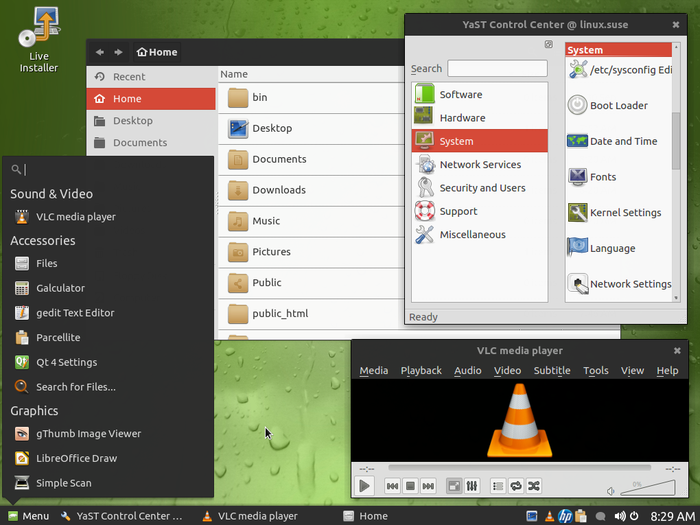Open the Playback menu in VLC
The height and width of the screenshot is (525, 700).
click(421, 370)
